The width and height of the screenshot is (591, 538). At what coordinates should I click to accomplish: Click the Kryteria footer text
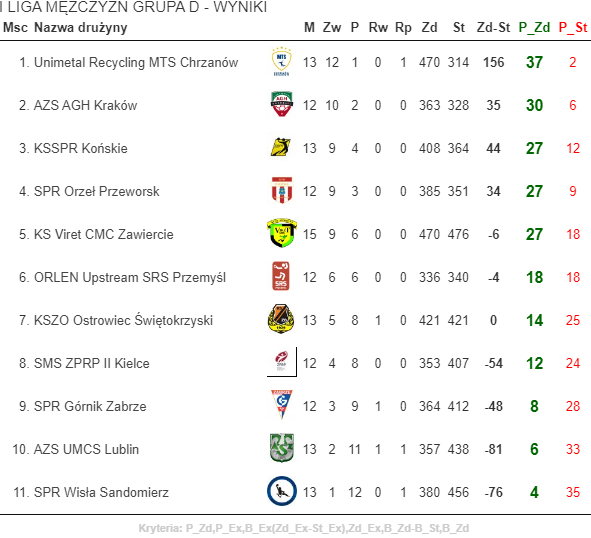coord(303,528)
